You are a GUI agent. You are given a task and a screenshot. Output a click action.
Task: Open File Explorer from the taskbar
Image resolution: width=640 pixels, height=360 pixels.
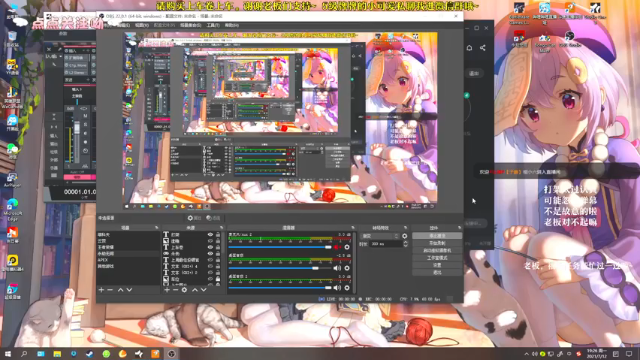click(57, 354)
